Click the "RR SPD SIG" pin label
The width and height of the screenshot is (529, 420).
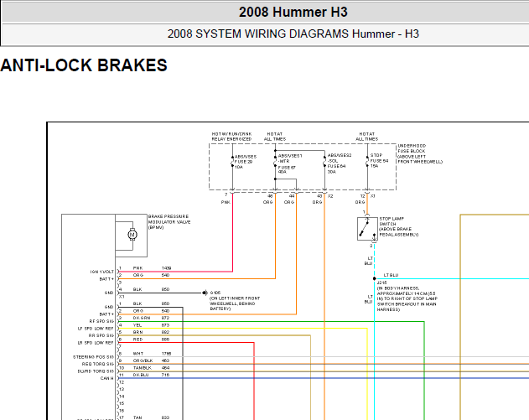point(101,335)
